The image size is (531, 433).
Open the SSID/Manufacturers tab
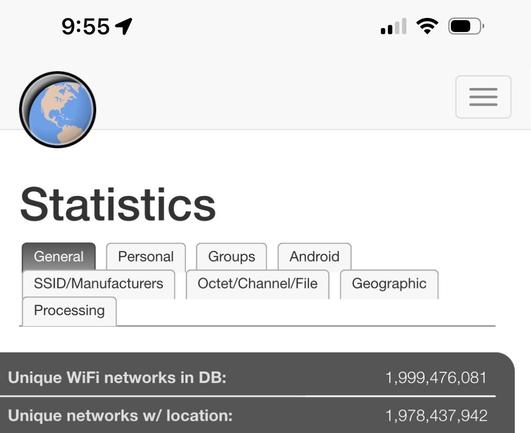pos(99,284)
